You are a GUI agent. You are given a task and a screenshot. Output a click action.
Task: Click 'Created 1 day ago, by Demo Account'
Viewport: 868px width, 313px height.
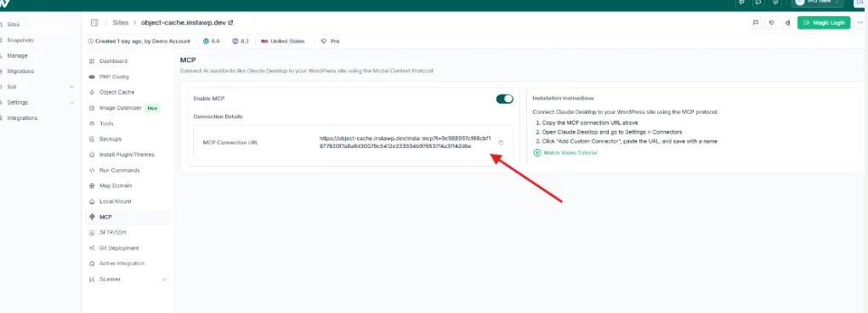[139, 41]
